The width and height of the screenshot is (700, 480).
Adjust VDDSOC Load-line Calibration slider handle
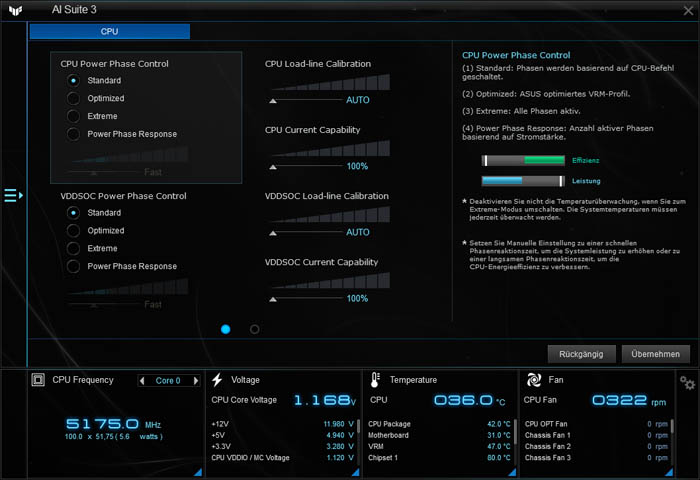[273, 233]
